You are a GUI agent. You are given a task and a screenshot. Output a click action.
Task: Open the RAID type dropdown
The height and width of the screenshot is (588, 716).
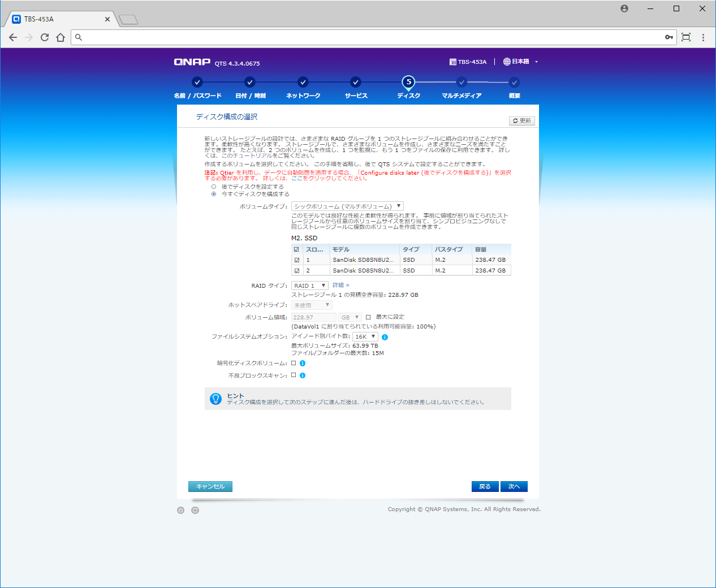(x=309, y=286)
